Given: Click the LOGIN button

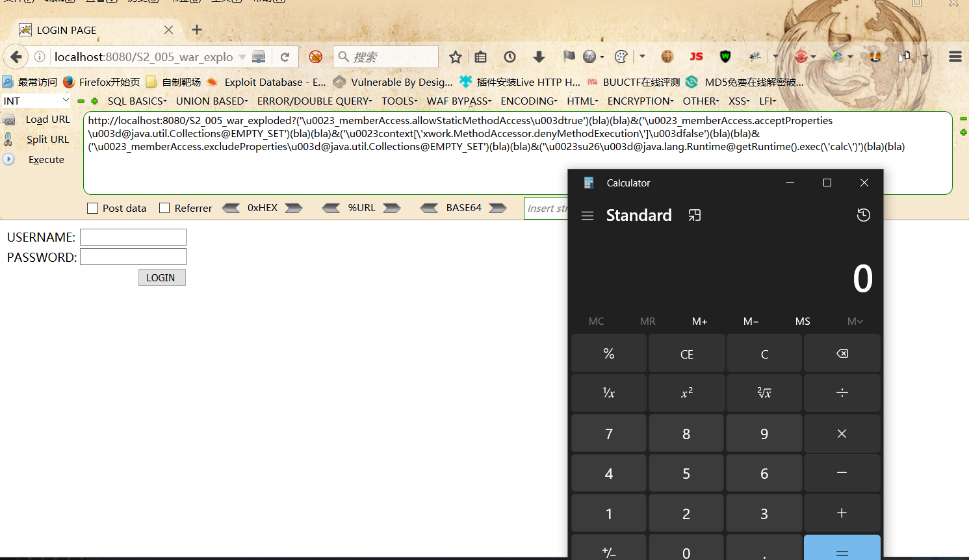Looking at the screenshot, I should (x=162, y=277).
